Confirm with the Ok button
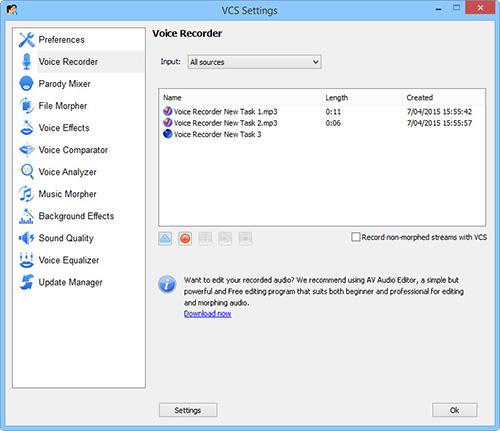The height and width of the screenshot is (431, 500). [x=455, y=410]
